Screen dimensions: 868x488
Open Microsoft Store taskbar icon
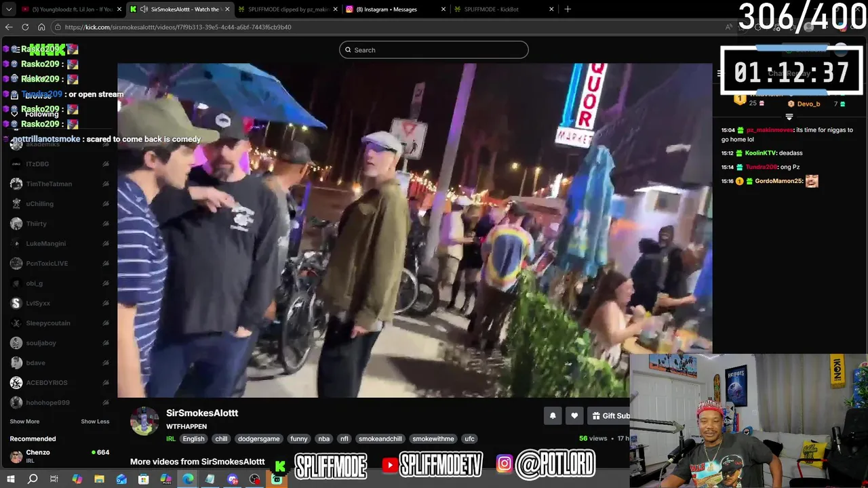click(144, 479)
